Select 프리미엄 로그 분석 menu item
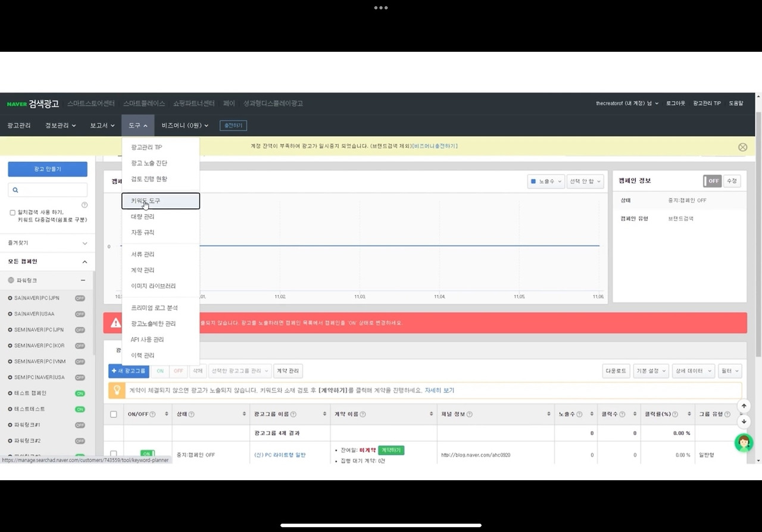Viewport: 762px width, 532px height. point(161,308)
